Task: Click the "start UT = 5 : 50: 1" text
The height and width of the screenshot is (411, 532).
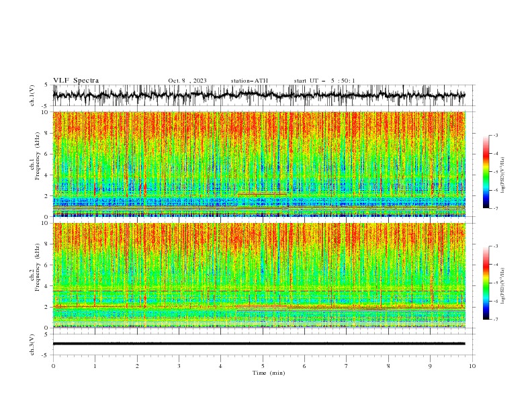Action: [324, 81]
